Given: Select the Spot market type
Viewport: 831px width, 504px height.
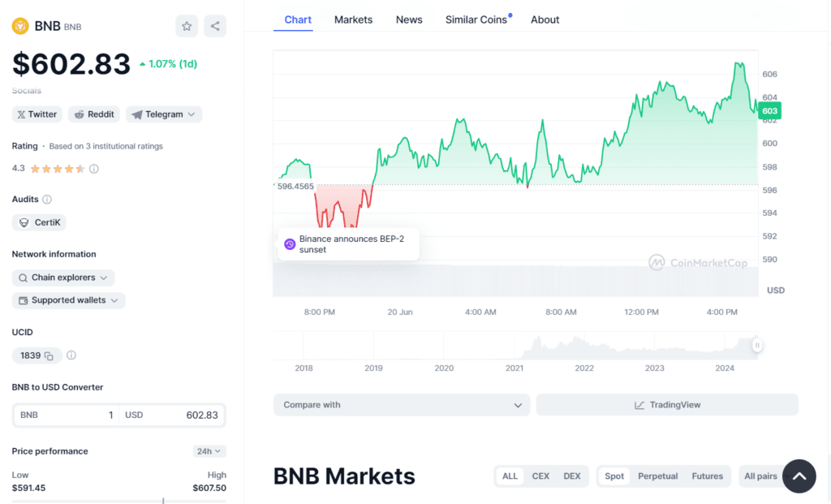Looking at the screenshot, I should tap(614, 476).
